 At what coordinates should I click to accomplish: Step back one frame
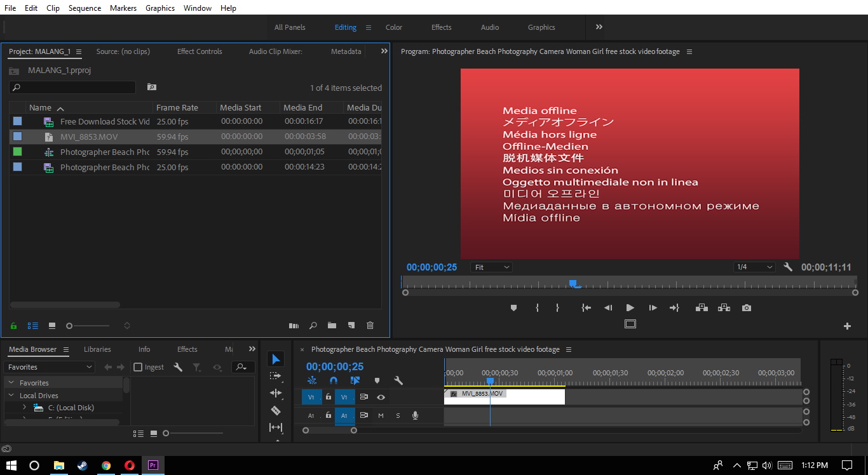[608, 308]
